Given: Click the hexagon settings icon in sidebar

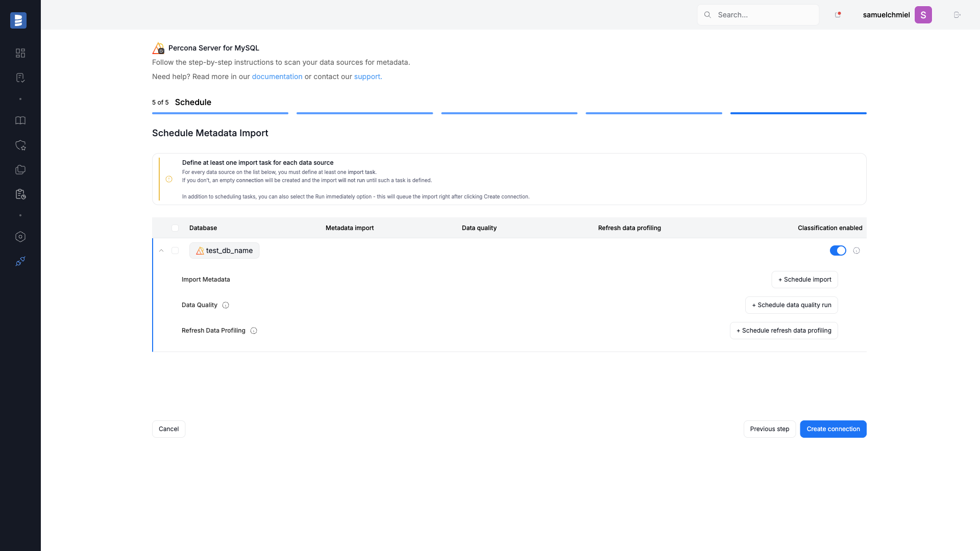Looking at the screenshot, I should click(20, 237).
